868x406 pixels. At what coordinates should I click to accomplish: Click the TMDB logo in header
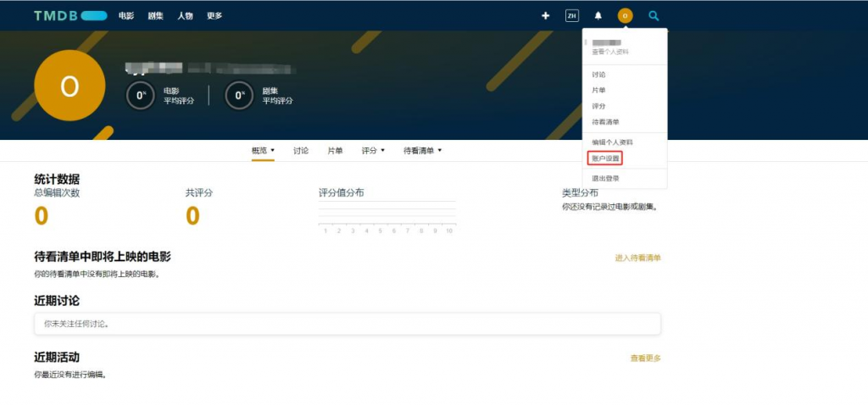pyautogui.click(x=70, y=15)
